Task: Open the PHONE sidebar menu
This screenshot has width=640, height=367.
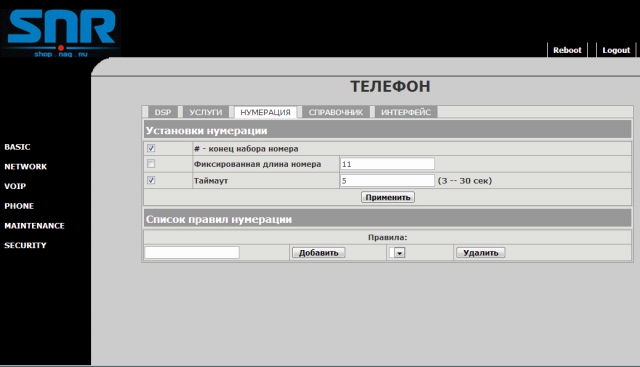Action: coord(19,206)
